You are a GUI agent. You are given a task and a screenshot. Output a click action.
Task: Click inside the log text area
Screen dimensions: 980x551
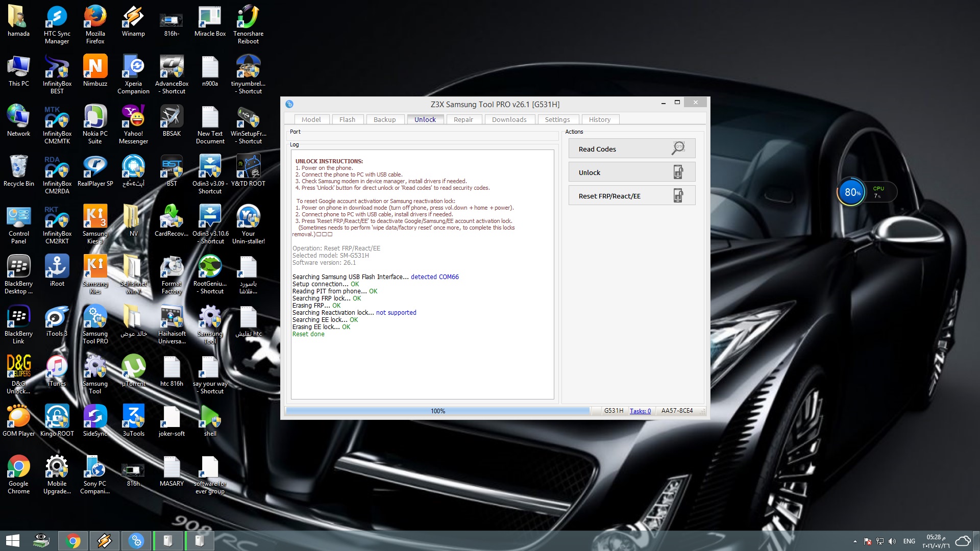(x=422, y=274)
